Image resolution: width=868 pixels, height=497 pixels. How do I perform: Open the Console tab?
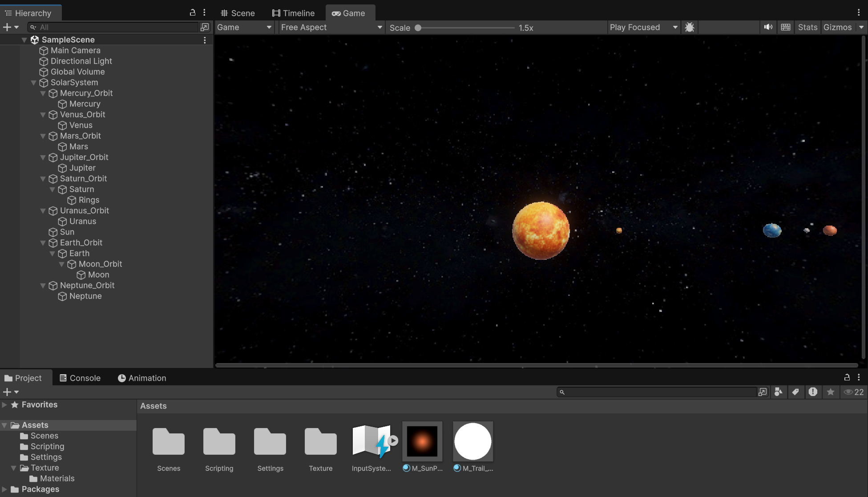click(80, 378)
